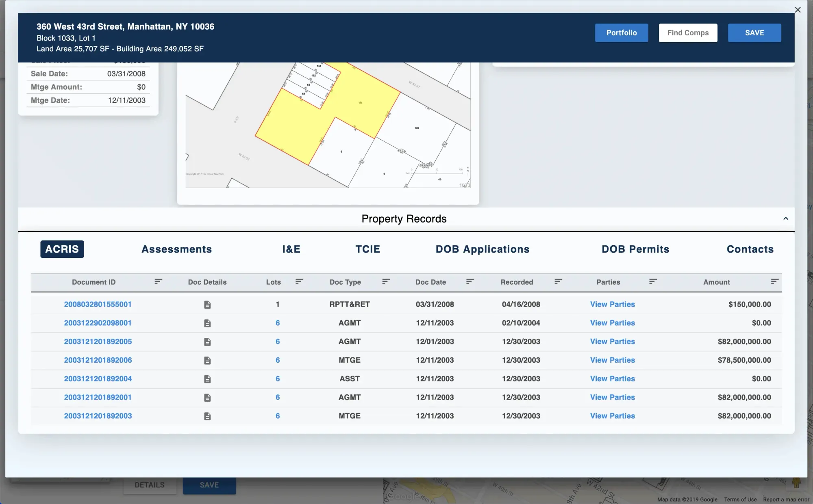Open doc details icon for 2003121201892006
The width and height of the screenshot is (813, 504).
[207, 360]
